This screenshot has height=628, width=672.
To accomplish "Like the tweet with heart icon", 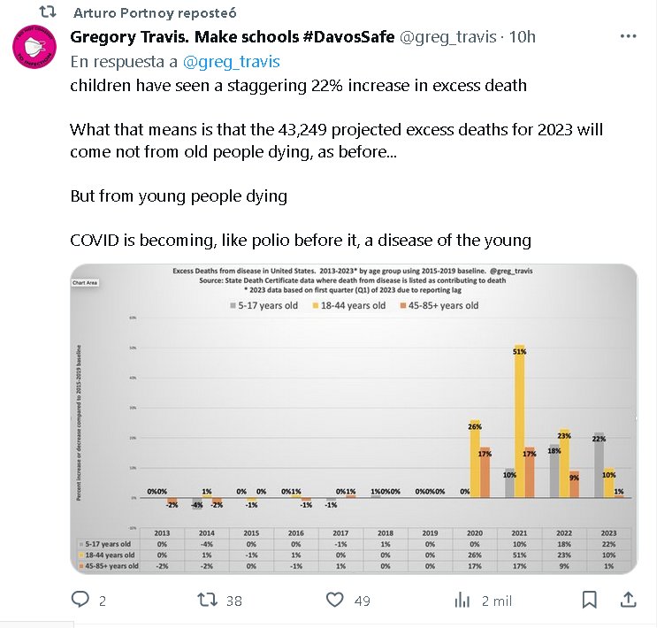I will (x=334, y=600).
